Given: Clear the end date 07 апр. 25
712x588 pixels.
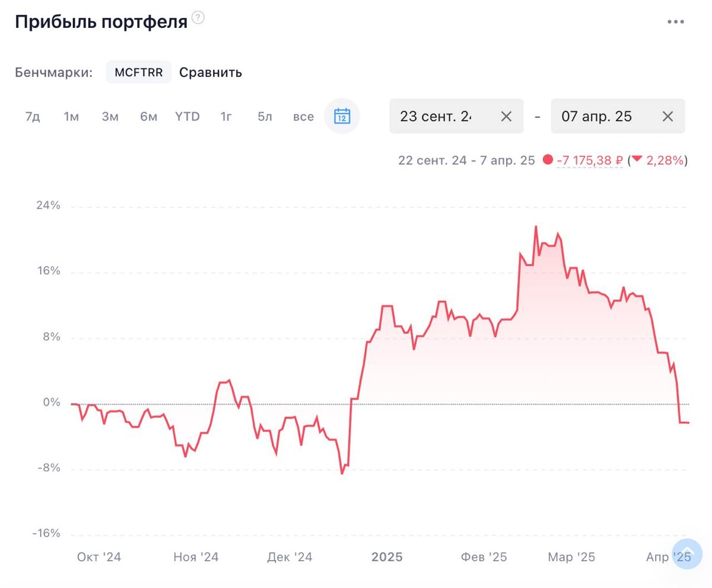Looking at the screenshot, I should (667, 116).
